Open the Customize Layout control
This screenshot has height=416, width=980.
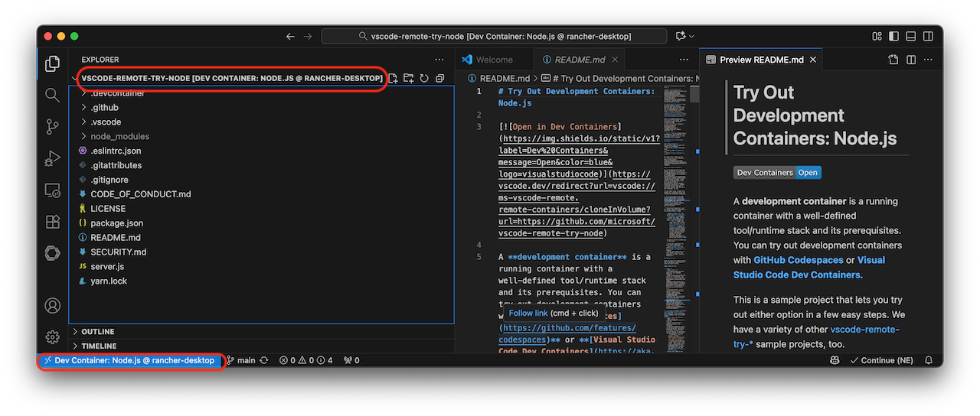tap(877, 36)
